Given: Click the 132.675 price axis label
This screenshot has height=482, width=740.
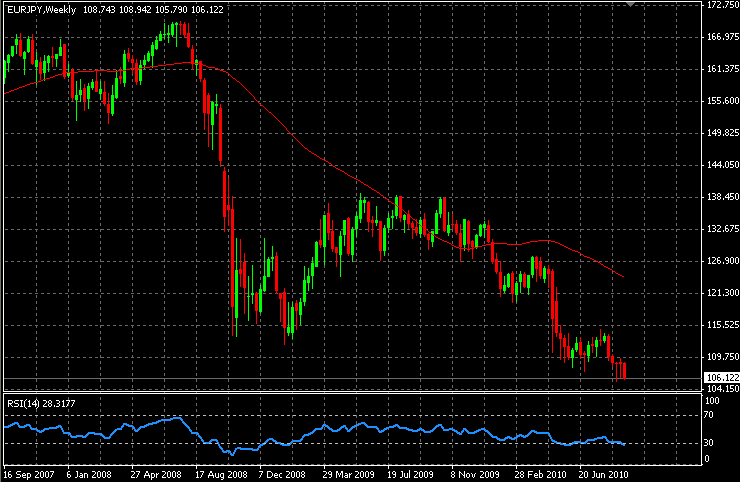Looking at the screenshot, I should (723, 229).
